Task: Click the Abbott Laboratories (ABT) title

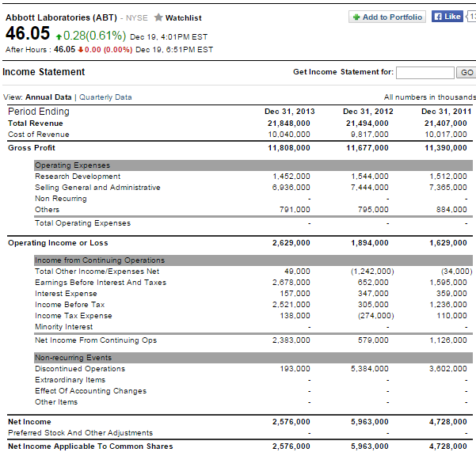Action: pos(61,17)
